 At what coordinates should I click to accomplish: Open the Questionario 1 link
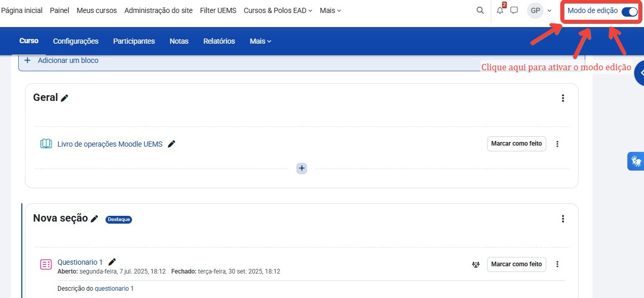coord(80,262)
